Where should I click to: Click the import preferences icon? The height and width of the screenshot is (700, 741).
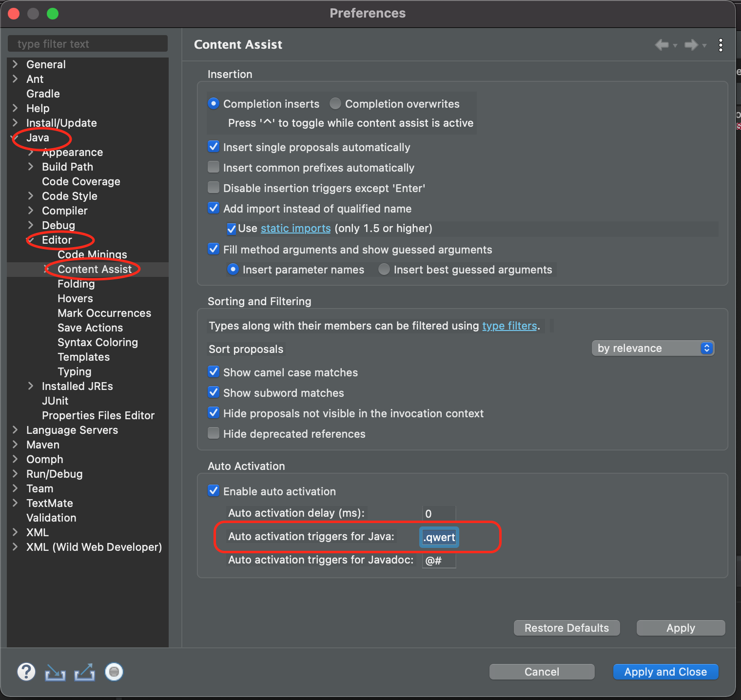pos(55,672)
